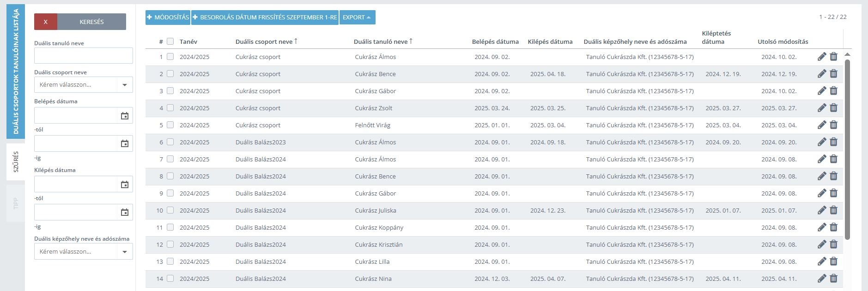Delete row 1 Cukrász Álmos trash icon
This screenshot has width=868, height=291.
pos(833,57)
